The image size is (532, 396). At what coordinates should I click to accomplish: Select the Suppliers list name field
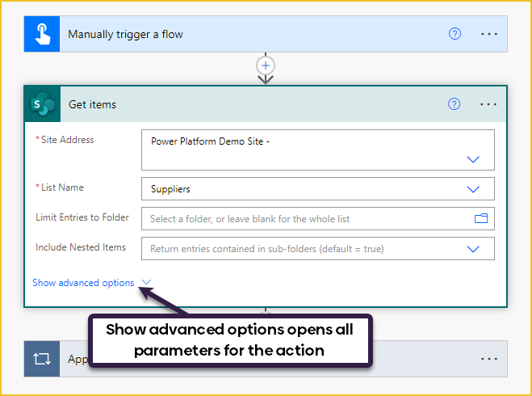coord(317,188)
